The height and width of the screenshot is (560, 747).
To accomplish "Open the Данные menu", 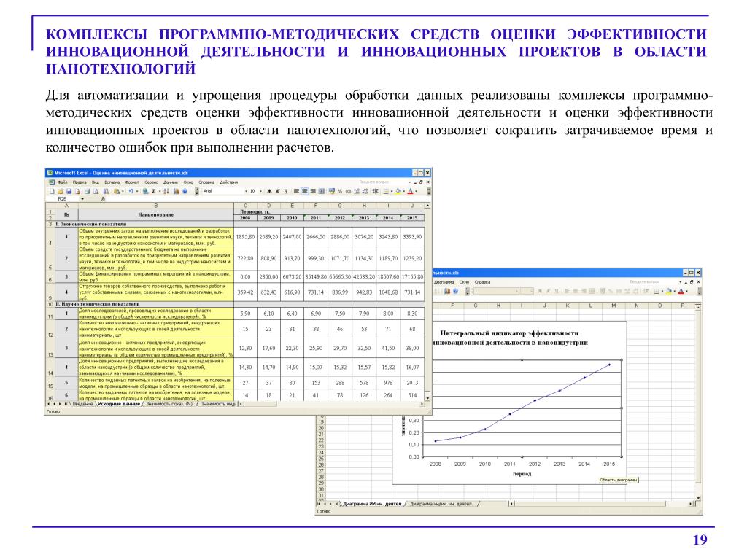I will (x=171, y=182).
